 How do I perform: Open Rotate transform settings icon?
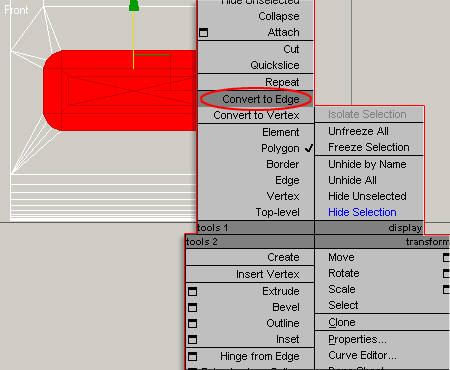click(x=446, y=273)
